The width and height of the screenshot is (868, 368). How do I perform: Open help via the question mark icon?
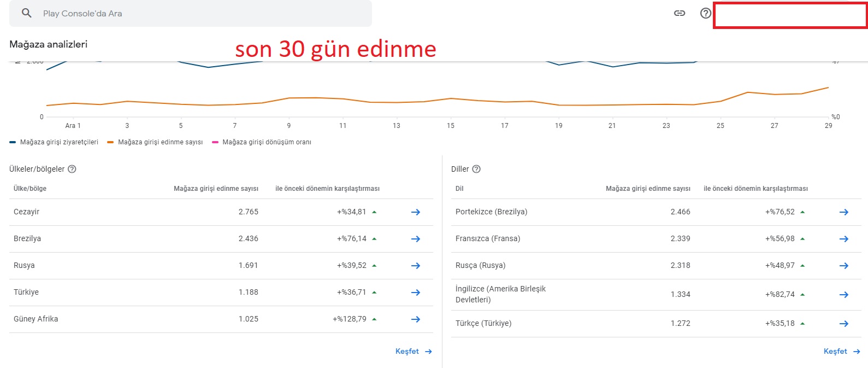pos(706,13)
